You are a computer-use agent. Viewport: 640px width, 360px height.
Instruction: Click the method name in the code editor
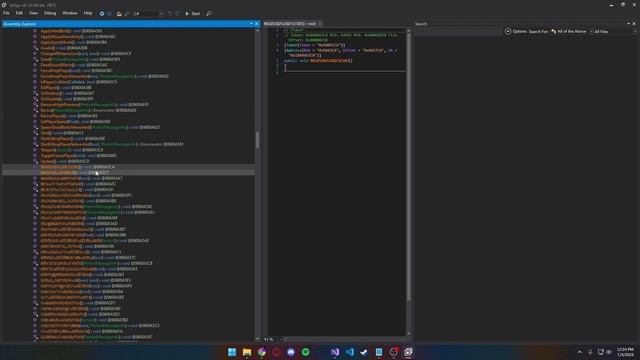[x=329, y=60]
